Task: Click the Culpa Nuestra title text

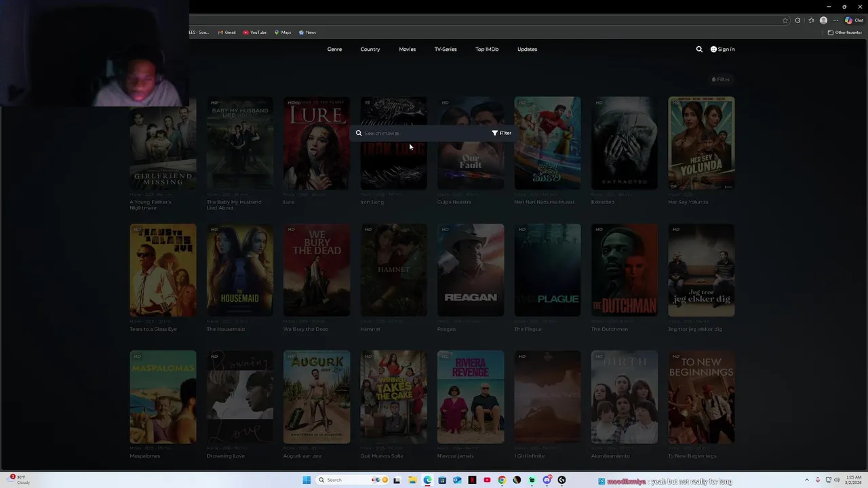Action: 454,202
